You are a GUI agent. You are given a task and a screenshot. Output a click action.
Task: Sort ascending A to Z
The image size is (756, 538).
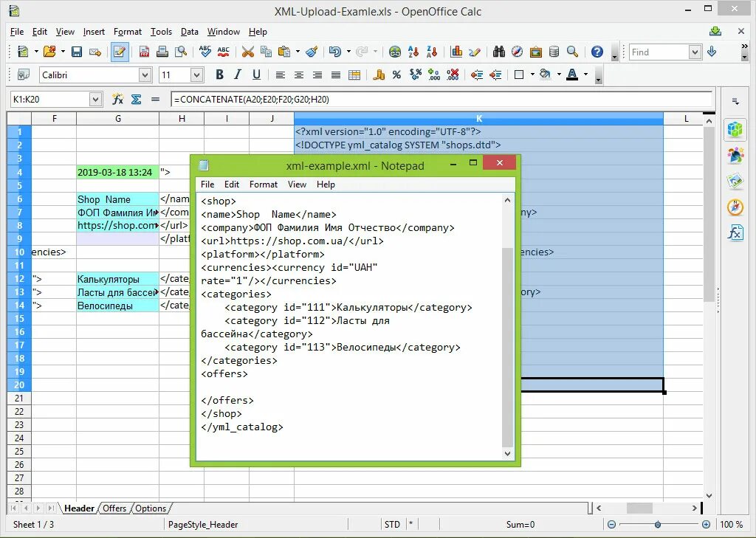click(413, 52)
